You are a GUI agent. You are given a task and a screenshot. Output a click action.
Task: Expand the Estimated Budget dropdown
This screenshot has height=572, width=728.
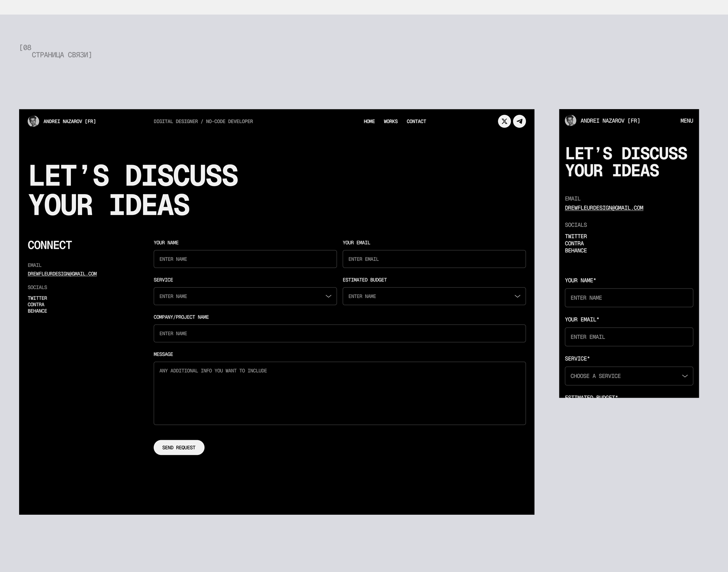434,296
